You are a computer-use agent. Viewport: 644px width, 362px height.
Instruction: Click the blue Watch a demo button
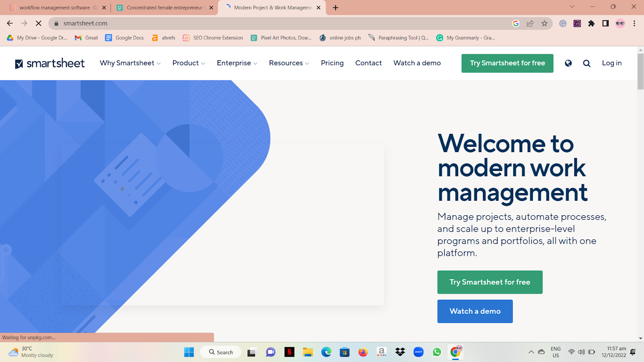475,311
